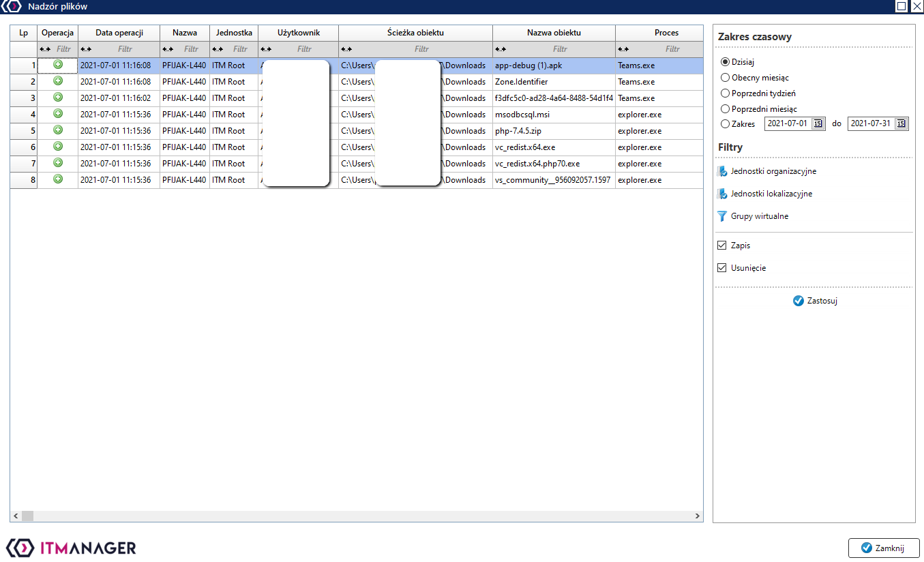Open Jednostki lokalizacyjne filter

pyautogui.click(x=771, y=194)
